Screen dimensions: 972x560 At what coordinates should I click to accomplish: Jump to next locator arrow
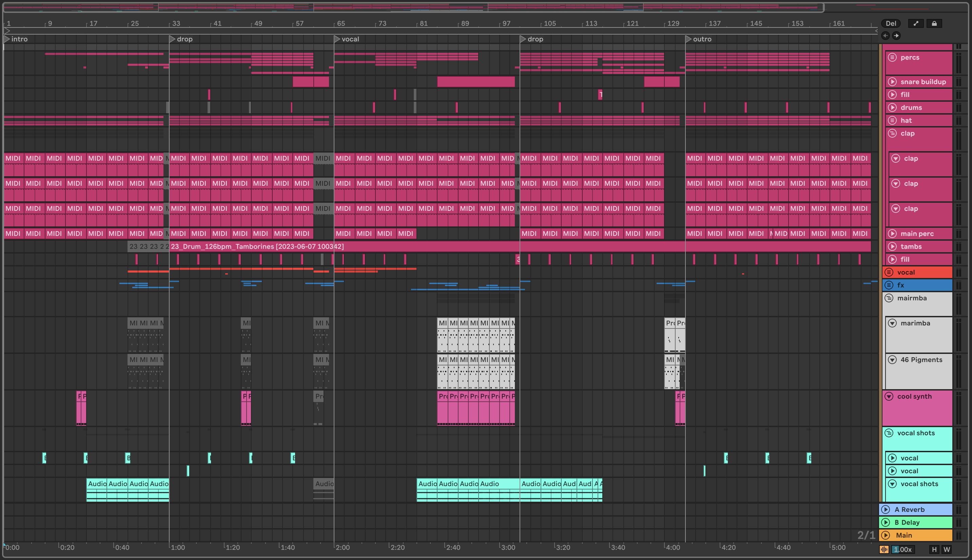point(896,36)
